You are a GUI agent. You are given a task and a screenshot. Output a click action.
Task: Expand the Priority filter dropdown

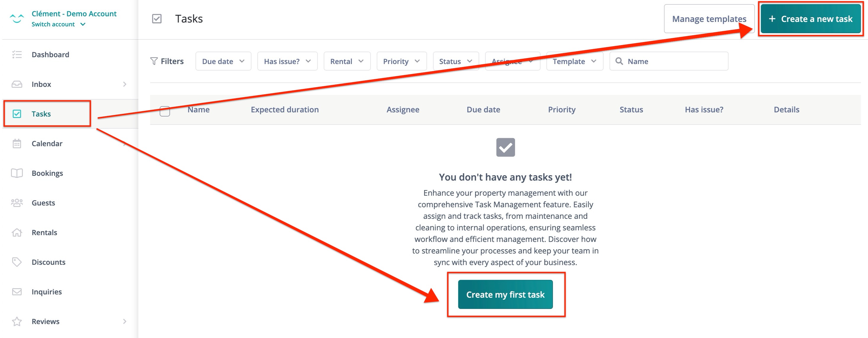401,61
